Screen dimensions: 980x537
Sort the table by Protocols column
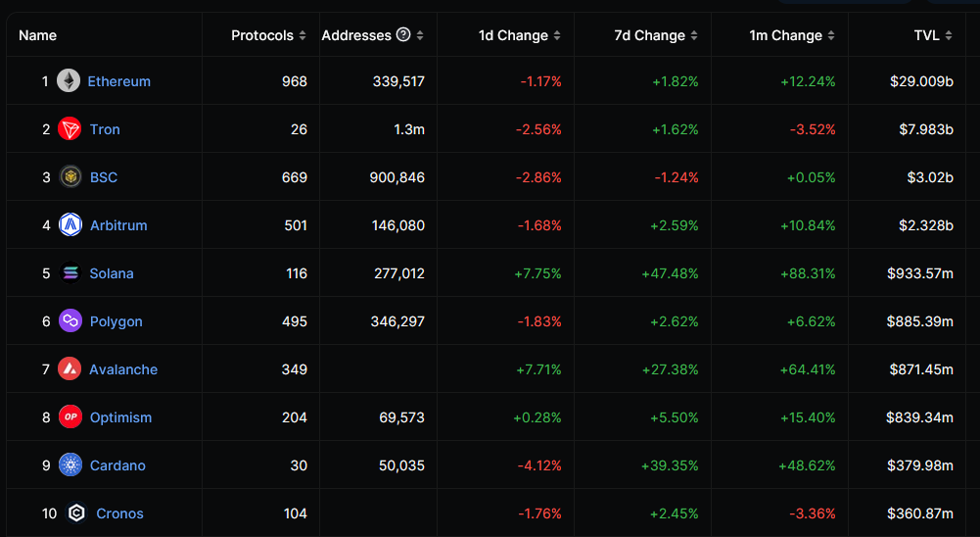[x=303, y=35]
